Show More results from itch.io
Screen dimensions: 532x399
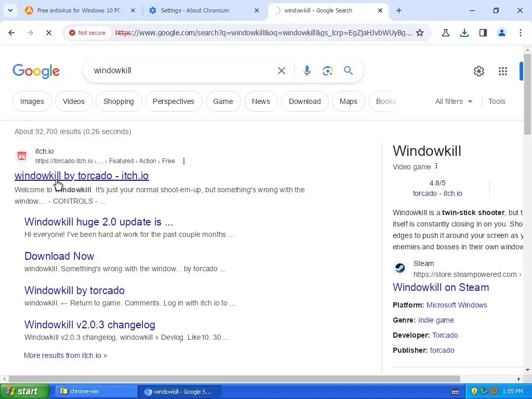(65, 355)
